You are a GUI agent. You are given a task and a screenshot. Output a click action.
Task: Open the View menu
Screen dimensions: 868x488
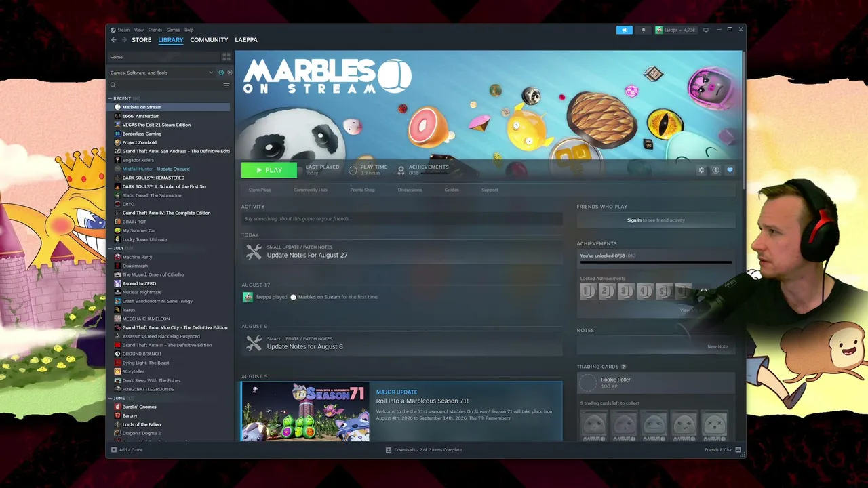tap(138, 30)
